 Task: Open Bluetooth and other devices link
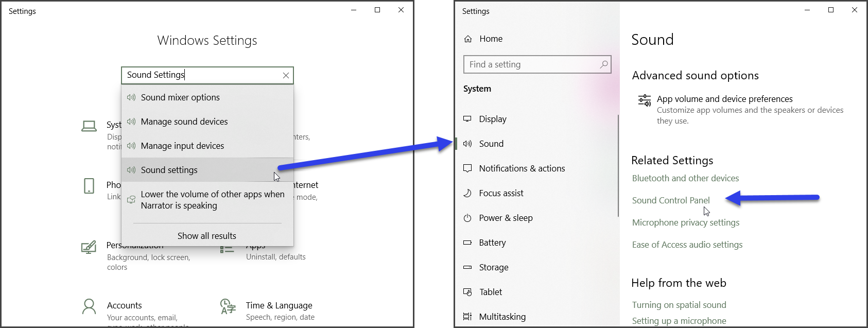click(685, 178)
